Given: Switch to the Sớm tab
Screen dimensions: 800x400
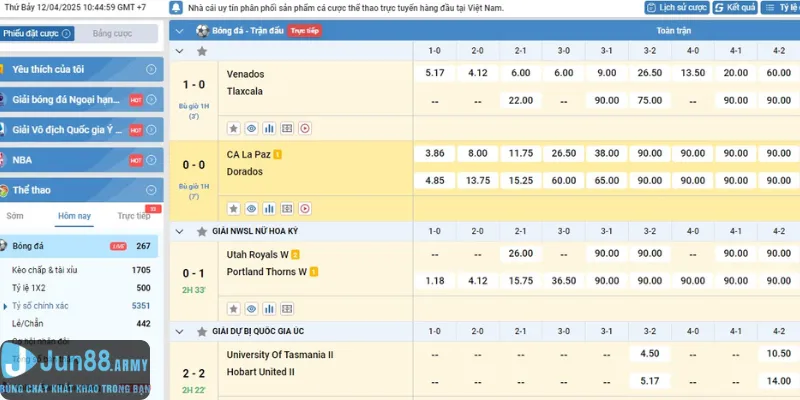Looking at the screenshot, I should [15, 215].
